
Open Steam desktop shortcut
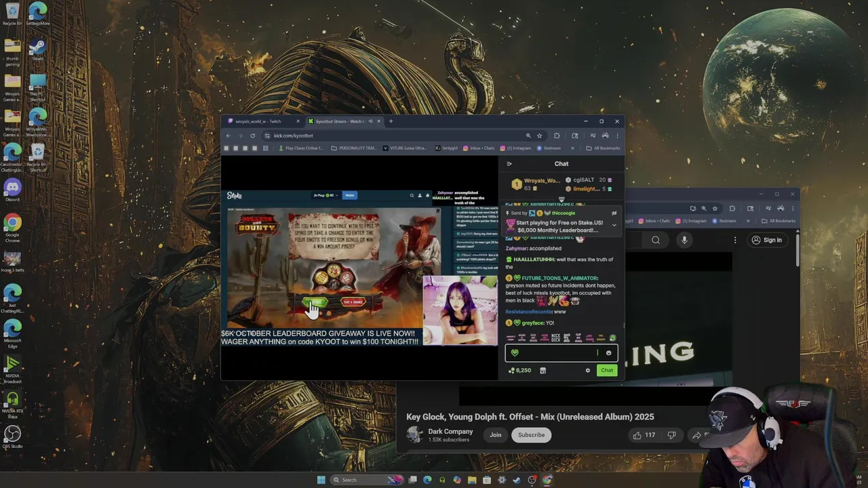click(x=37, y=49)
